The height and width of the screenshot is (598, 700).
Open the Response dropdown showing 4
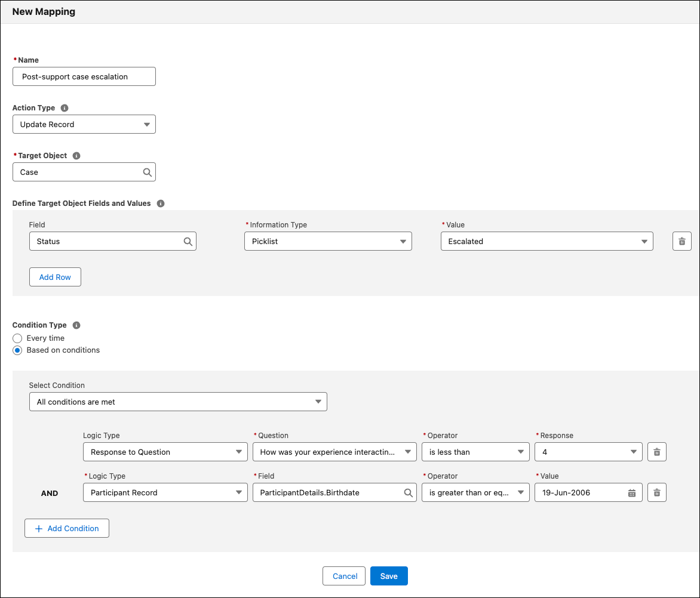pyautogui.click(x=588, y=452)
